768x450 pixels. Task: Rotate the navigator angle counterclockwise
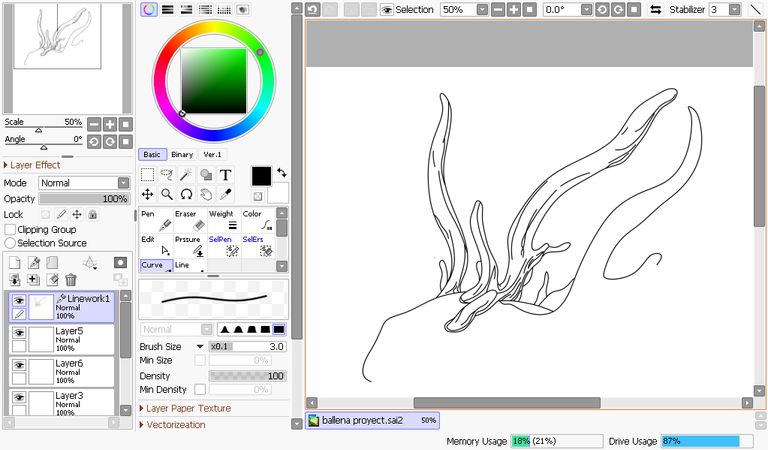(94, 142)
